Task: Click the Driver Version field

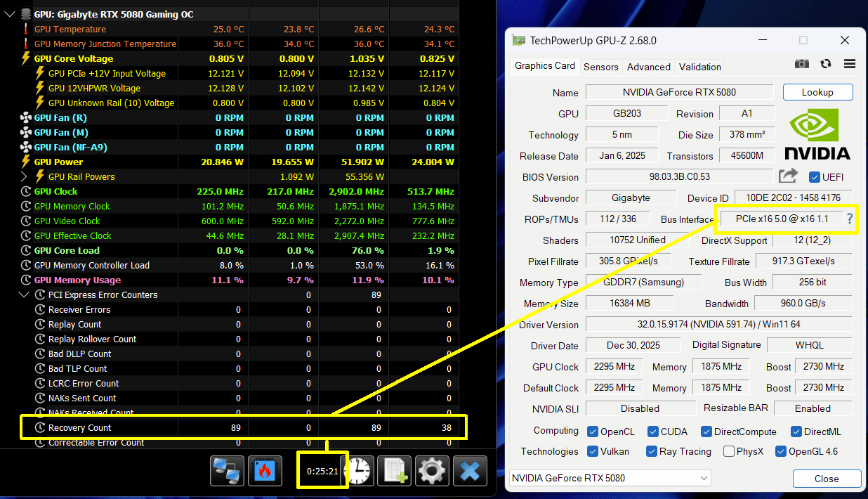Action: (x=718, y=324)
